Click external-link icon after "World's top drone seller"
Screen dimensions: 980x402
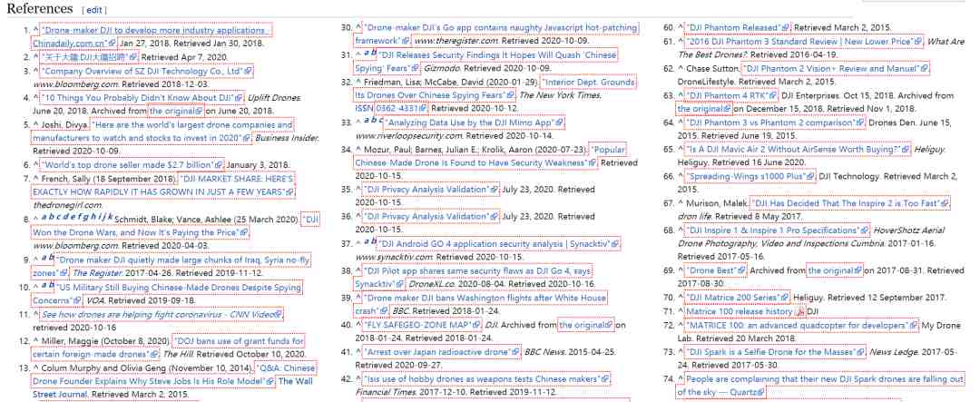pos(219,165)
